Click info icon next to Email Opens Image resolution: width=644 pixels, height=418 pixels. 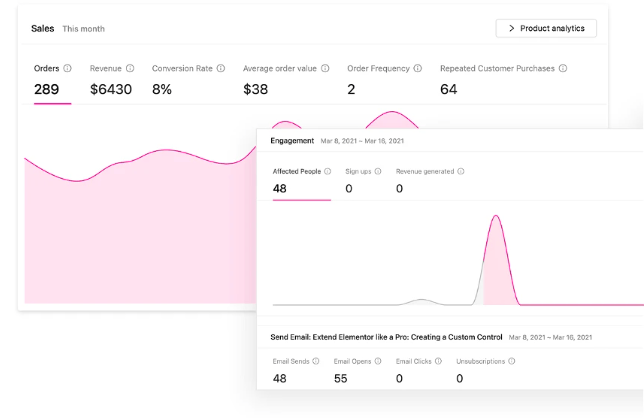point(379,361)
